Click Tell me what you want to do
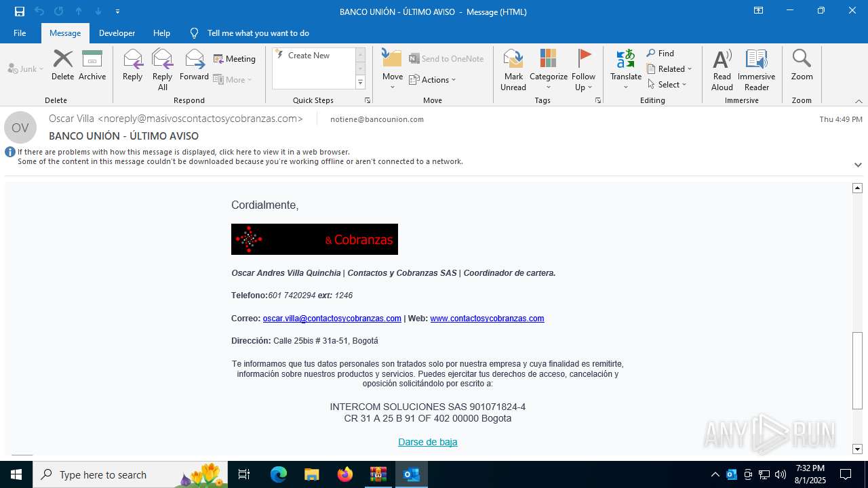 pos(258,33)
